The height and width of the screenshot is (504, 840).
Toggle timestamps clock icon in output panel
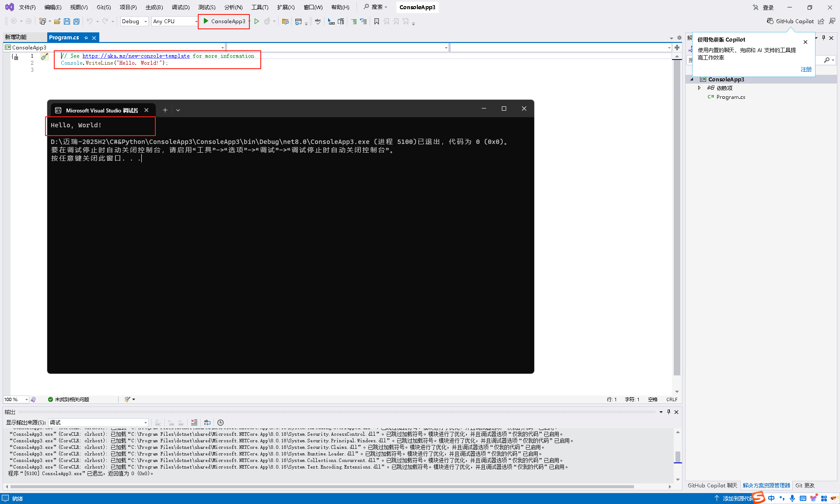(x=220, y=423)
